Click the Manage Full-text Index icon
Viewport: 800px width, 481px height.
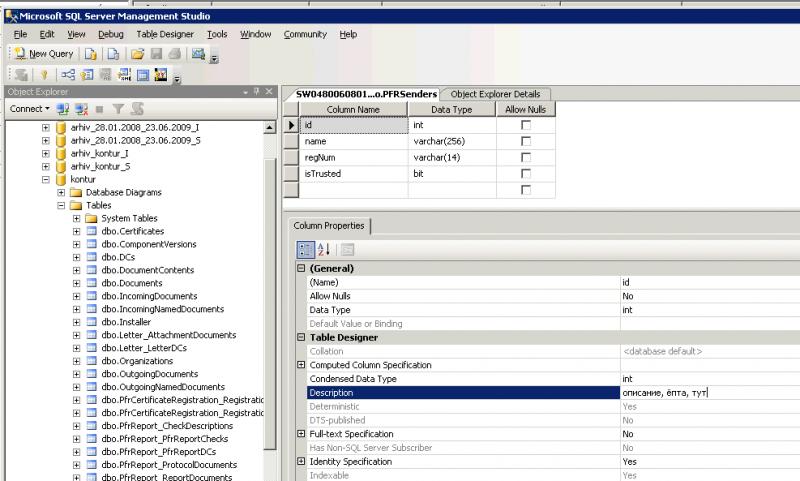(105, 75)
